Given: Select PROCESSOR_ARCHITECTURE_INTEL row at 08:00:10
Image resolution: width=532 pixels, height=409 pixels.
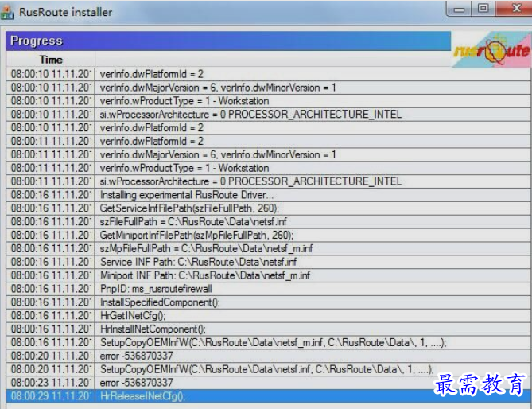Looking at the screenshot, I should point(268,115).
